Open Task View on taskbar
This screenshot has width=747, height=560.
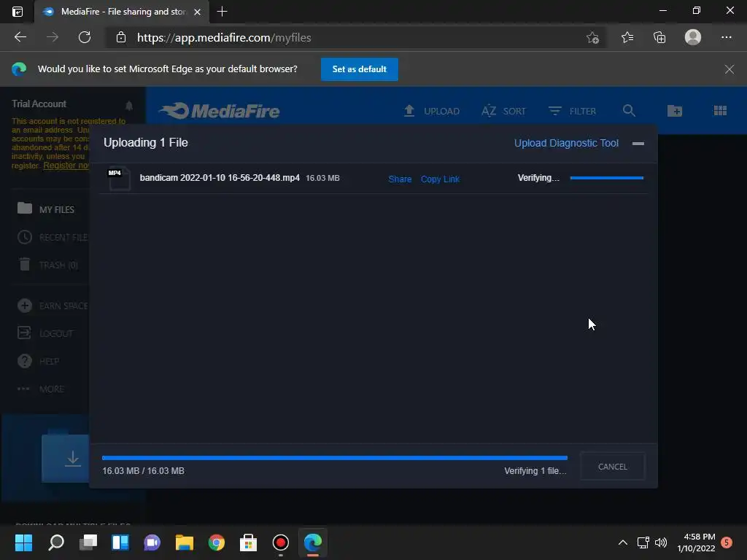tap(88, 542)
